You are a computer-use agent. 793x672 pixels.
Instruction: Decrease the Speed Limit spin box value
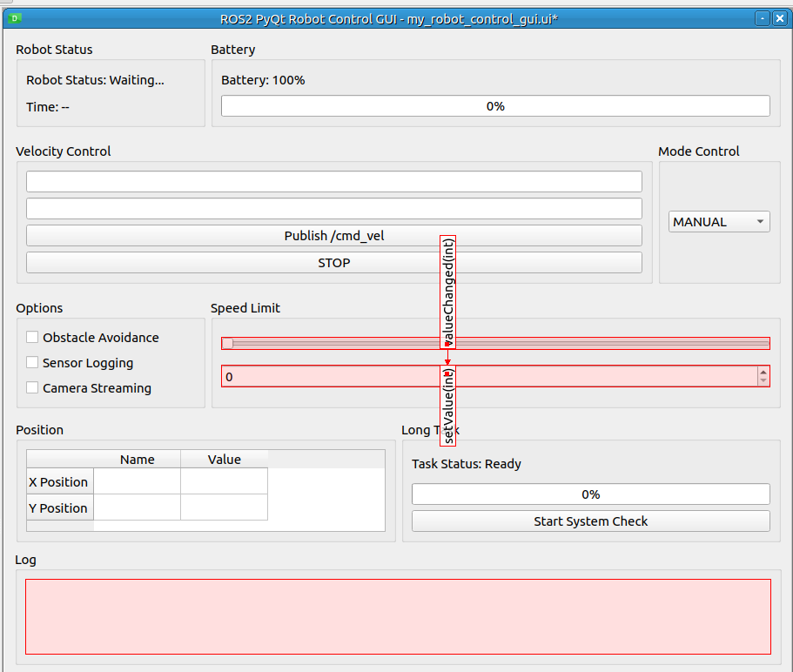763,381
